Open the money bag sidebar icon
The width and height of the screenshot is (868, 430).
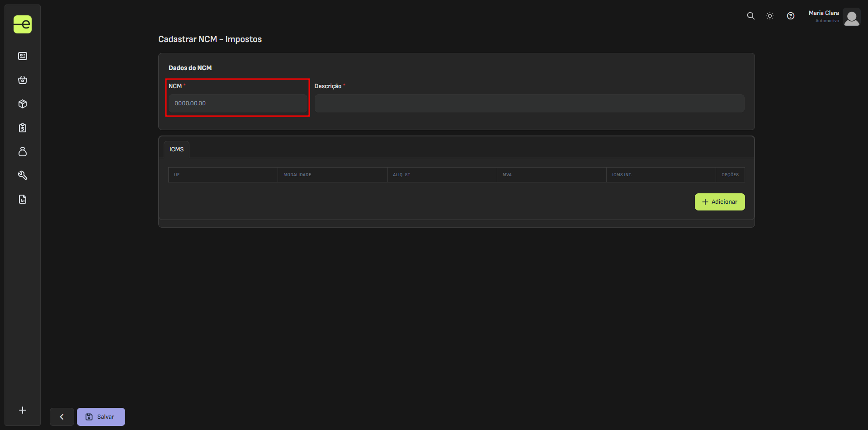click(23, 152)
